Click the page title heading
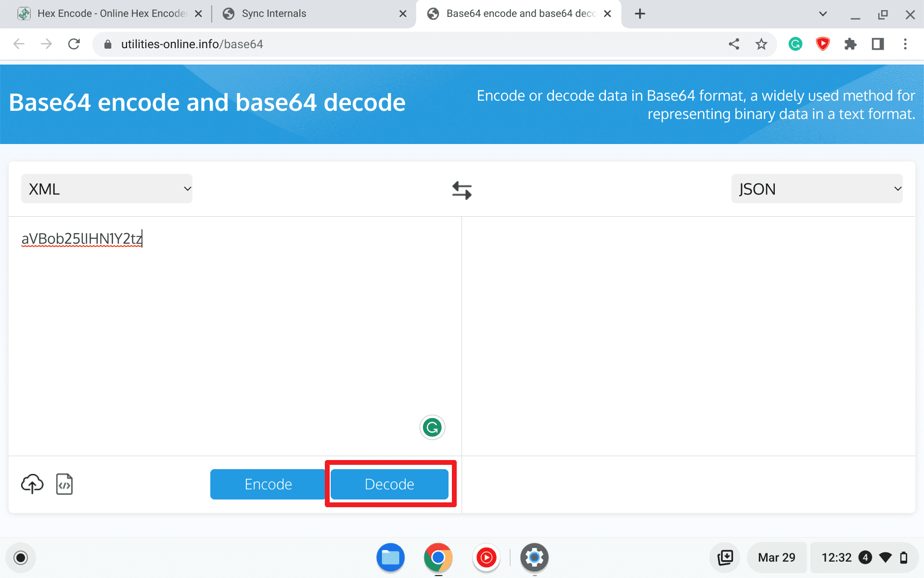The height and width of the screenshot is (578, 924). (207, 103)
